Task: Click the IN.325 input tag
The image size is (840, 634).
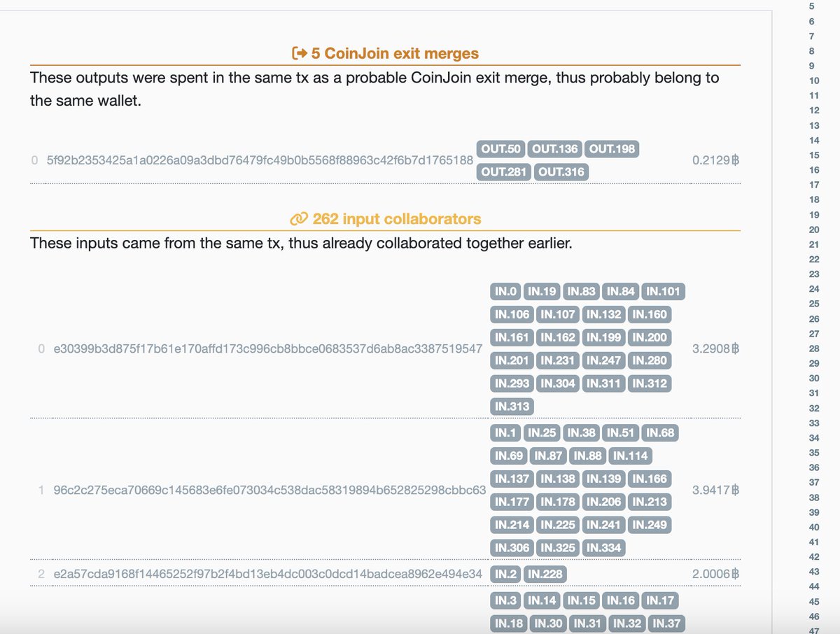Action: 558,548
